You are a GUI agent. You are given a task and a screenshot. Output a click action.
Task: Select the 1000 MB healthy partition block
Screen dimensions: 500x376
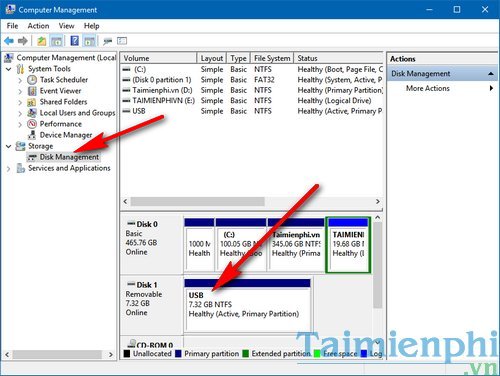[x=199, y=245]
